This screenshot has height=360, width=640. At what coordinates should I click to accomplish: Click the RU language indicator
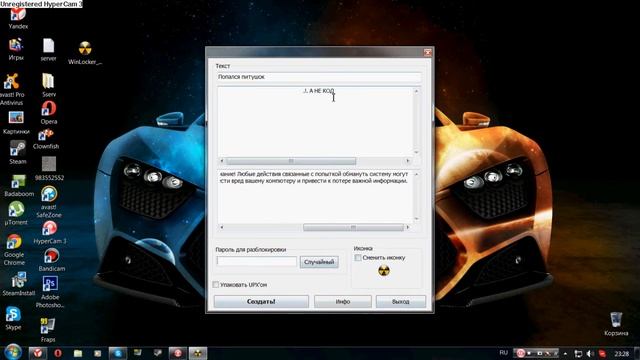(x=504, y=353)
